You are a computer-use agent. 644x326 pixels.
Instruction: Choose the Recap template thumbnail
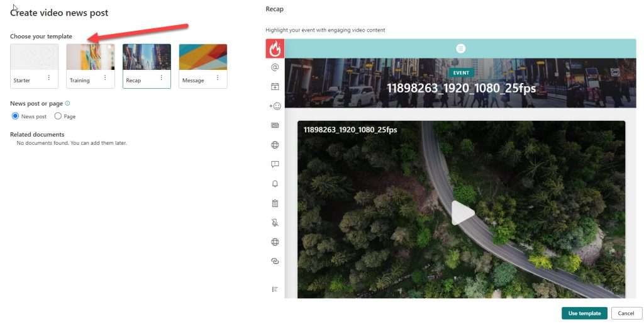click(x=147, y=57)
